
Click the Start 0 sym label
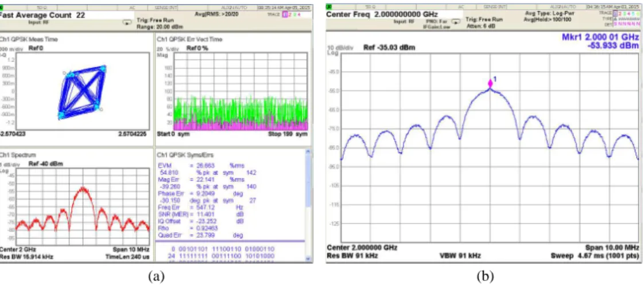pos(174,134)
